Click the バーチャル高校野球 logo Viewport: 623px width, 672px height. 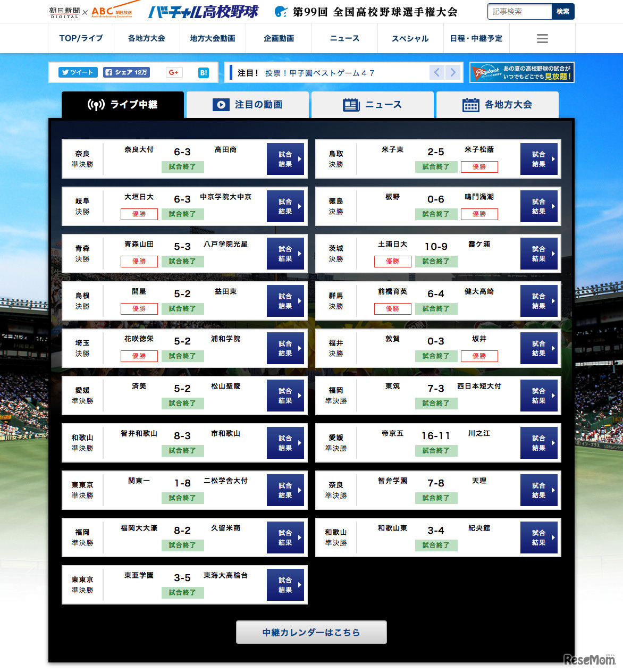[204, 11]
